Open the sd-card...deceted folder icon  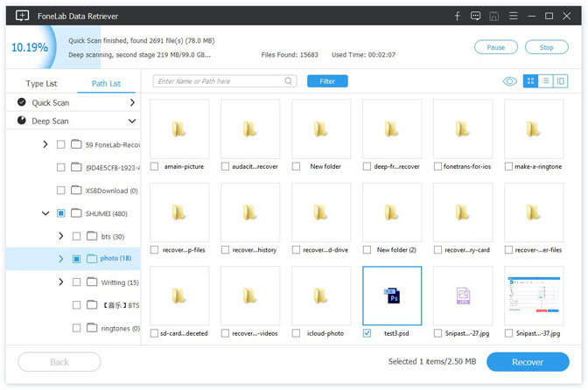click(x=179, y=296)
